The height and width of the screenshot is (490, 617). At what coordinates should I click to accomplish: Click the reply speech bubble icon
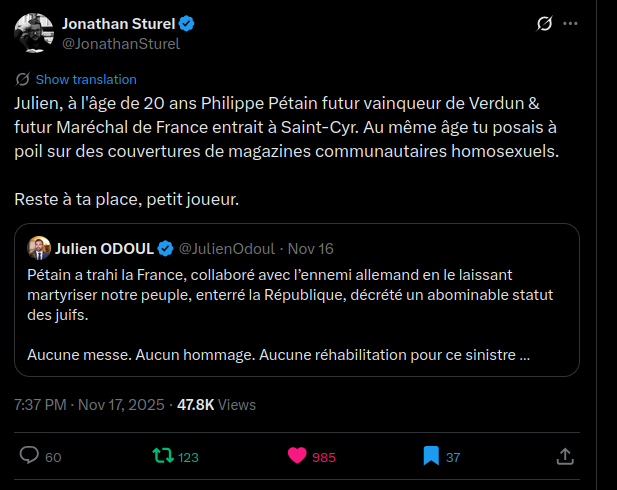(x=28, y=456)
